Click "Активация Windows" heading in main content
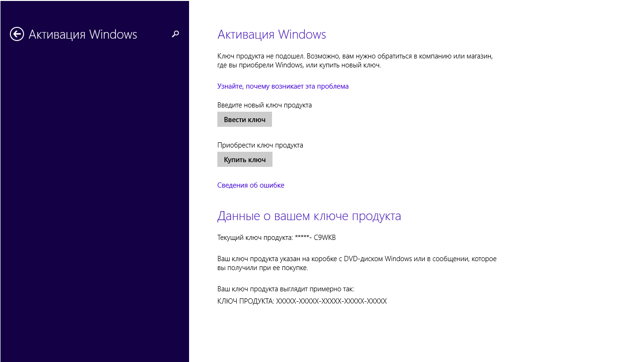644x362 pixels. pyautogui.click(x=272, y=34)
